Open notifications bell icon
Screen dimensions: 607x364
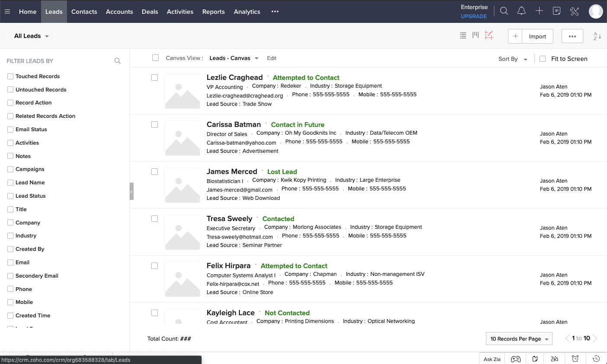click(x=521, y=11)
